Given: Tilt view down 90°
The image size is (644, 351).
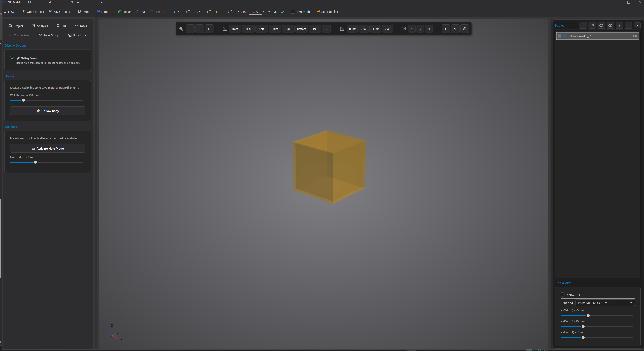Looking at the screenshot, I should 388,29.
